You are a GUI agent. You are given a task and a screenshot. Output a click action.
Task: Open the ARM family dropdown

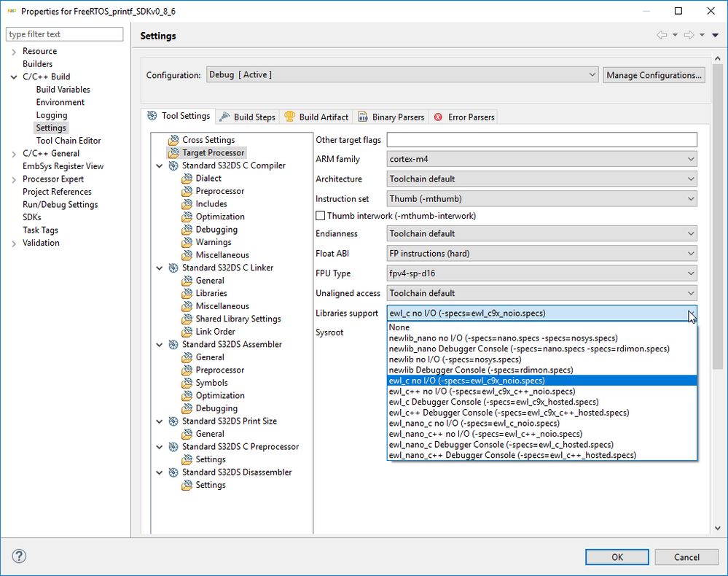click(542, 159)
